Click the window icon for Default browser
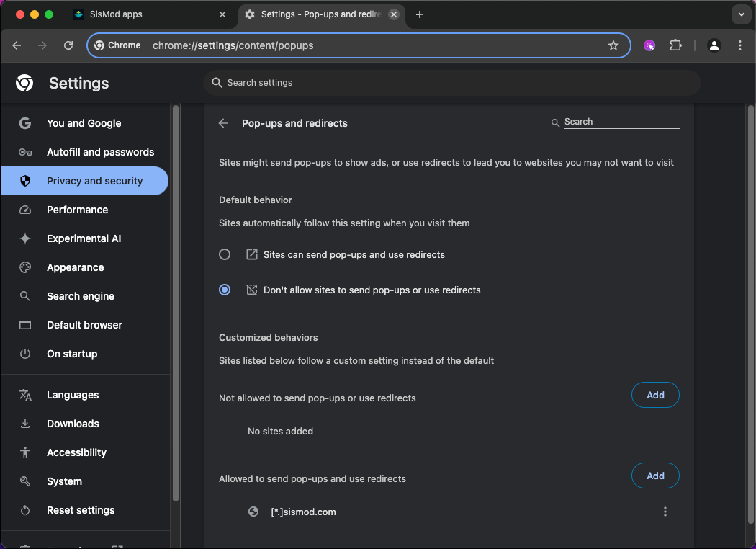The height and width of the screenshot is (549, 756). pos(25,325)
